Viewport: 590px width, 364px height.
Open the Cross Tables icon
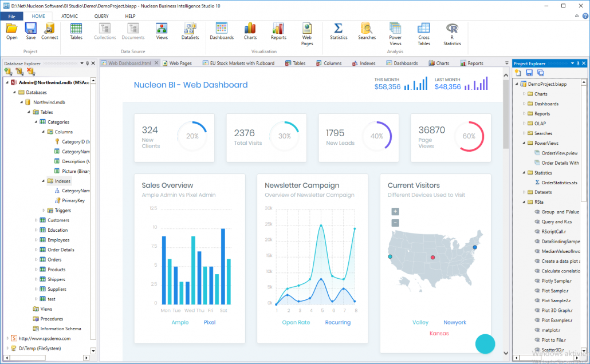[424, 34]
